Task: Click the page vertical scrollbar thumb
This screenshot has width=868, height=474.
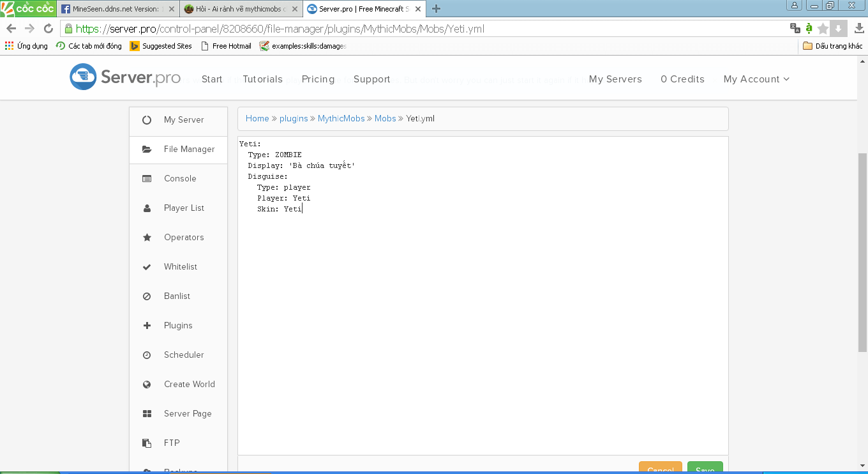Action: pyautogui.click(x=862, y=252)
